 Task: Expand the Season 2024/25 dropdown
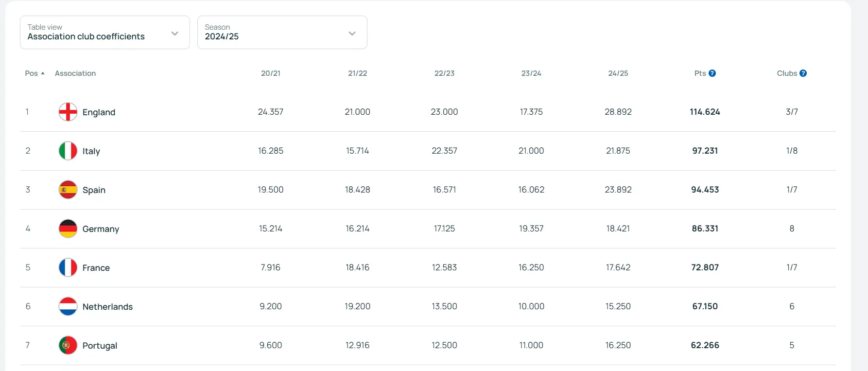pyautogui.click(x=282, y=33)
